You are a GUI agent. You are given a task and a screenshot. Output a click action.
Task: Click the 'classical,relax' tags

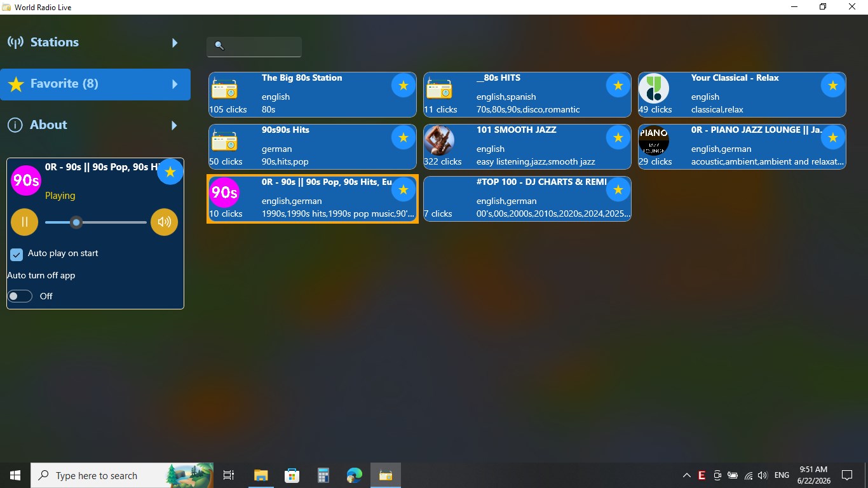pyautogui.click(x=717, y=109)
